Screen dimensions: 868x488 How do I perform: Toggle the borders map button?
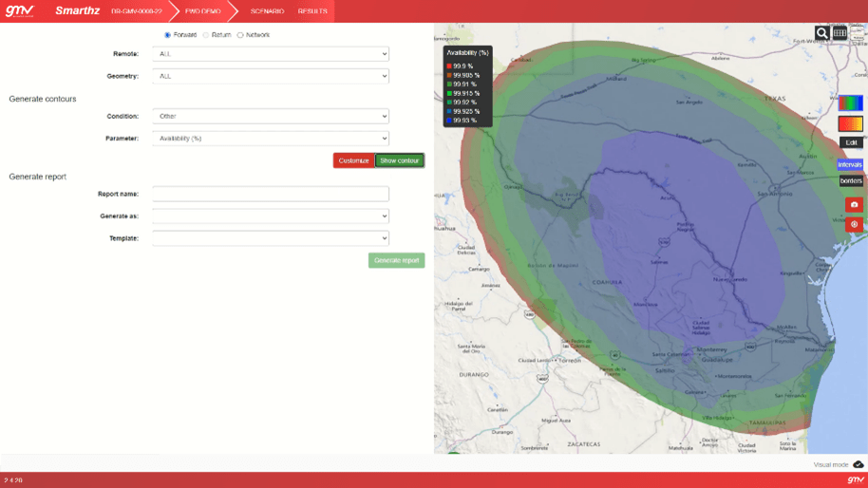851,181
